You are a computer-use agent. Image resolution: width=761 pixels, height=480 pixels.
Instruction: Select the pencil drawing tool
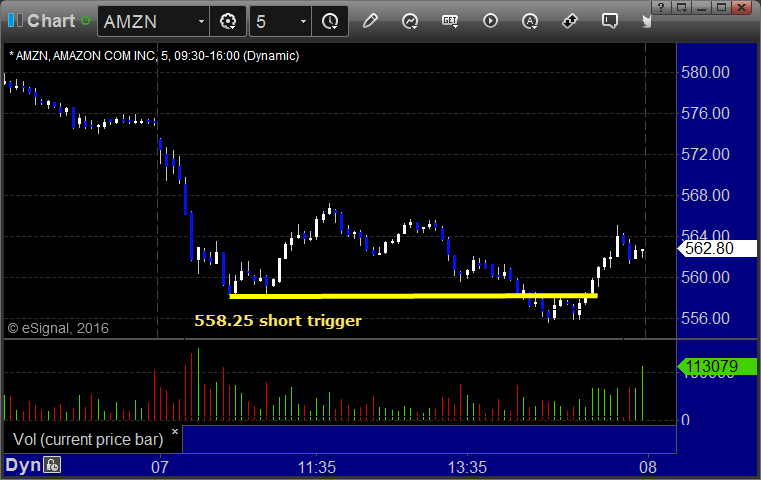click(x=370, y=21)
